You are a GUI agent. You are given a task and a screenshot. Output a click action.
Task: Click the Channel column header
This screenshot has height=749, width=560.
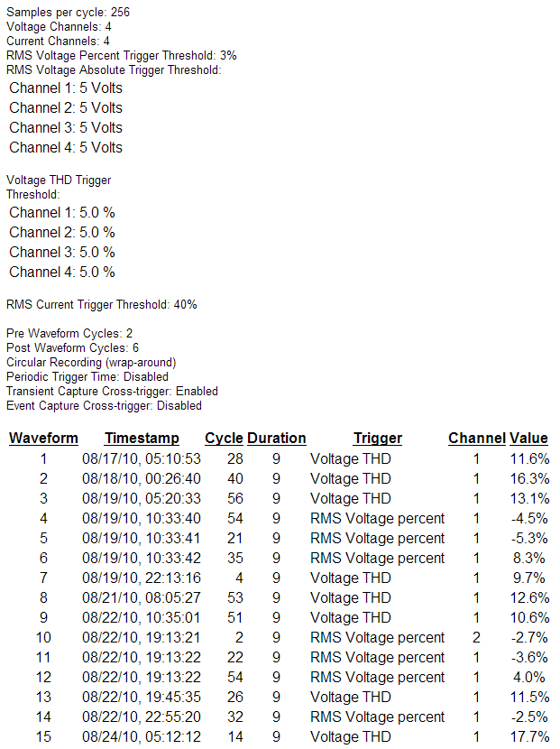pos(476,439)
